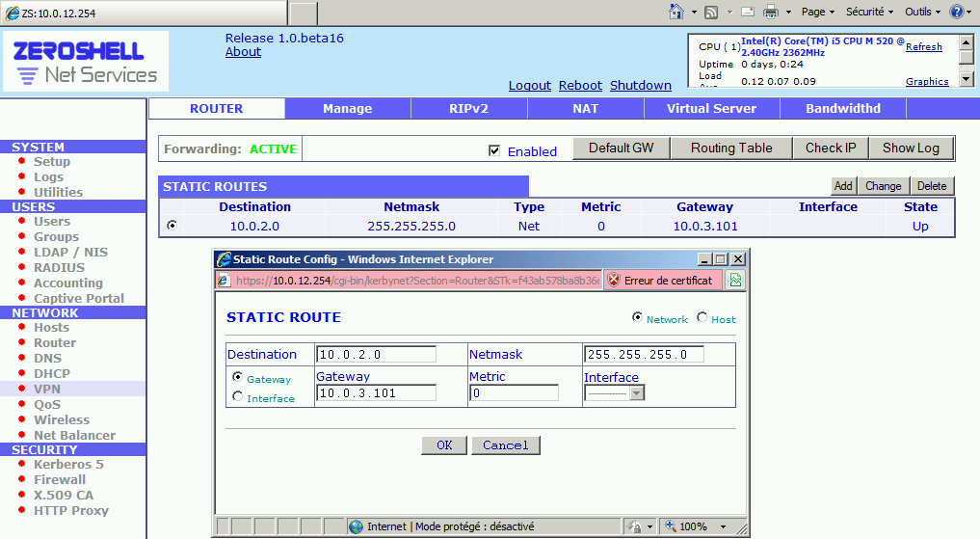Click the Logout link

pyautogui.click(x=529, y=86)
